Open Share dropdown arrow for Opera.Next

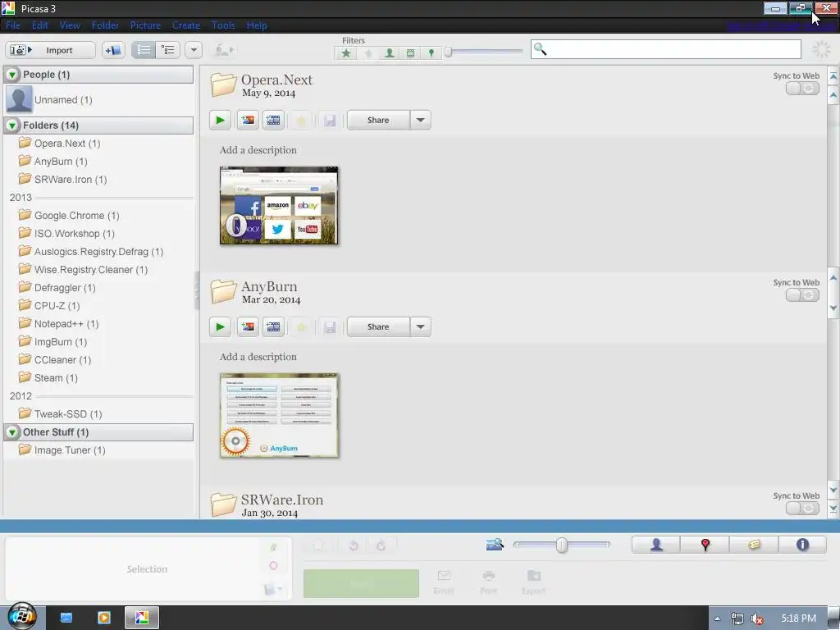pos(421,120)
